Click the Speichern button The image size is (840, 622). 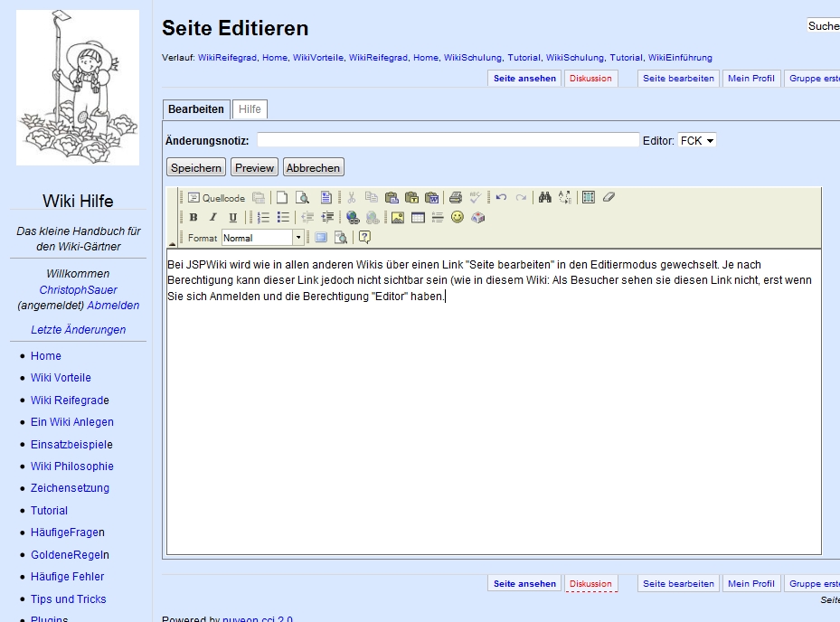[196, 167]
